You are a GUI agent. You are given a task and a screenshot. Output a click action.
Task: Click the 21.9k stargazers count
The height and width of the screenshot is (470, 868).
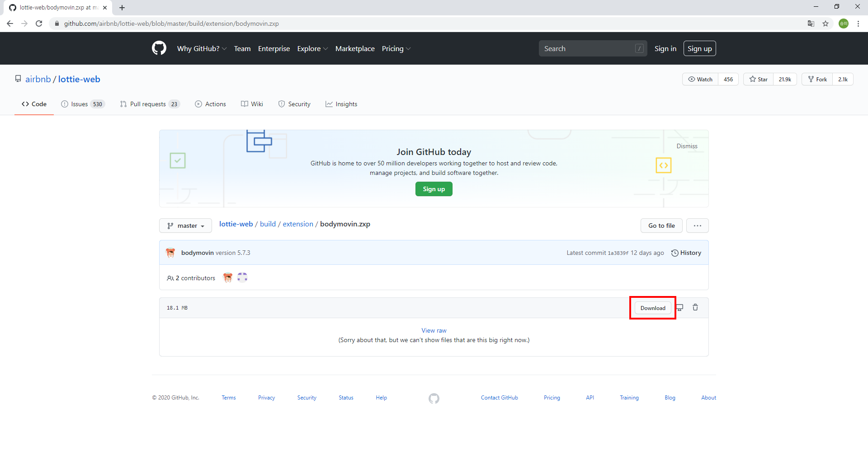[x=785, y=79]
